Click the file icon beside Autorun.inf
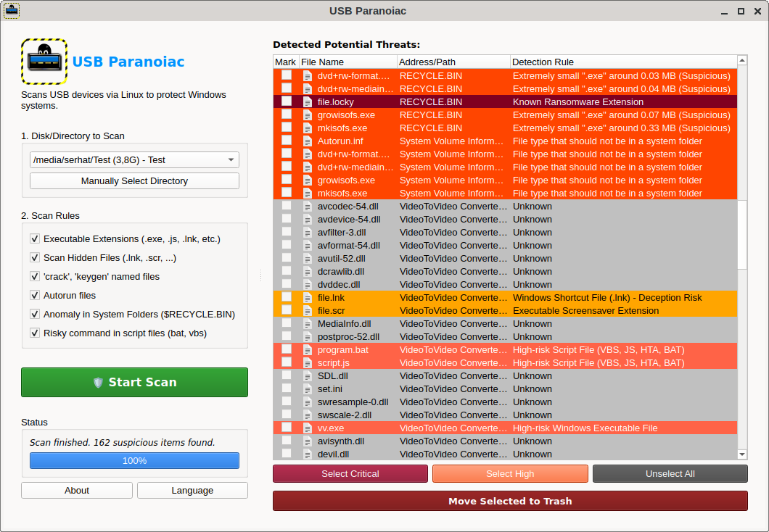The image size is (769, 532). 308,141
